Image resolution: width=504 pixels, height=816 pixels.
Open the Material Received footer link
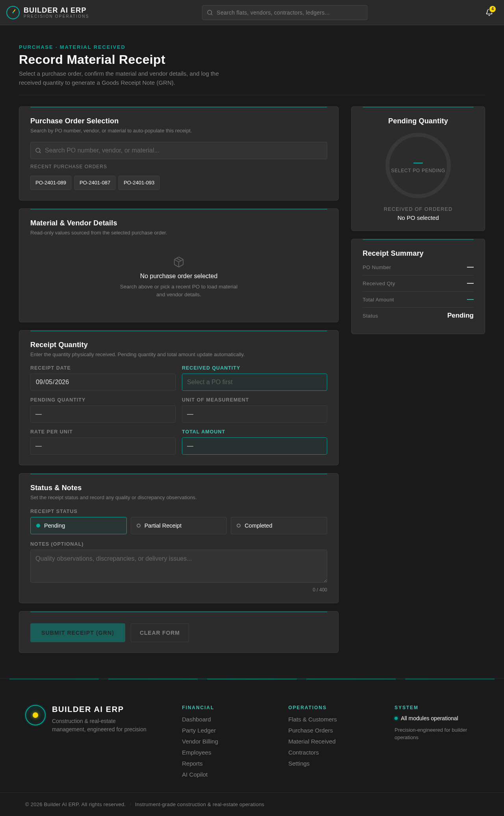point(312,742)
